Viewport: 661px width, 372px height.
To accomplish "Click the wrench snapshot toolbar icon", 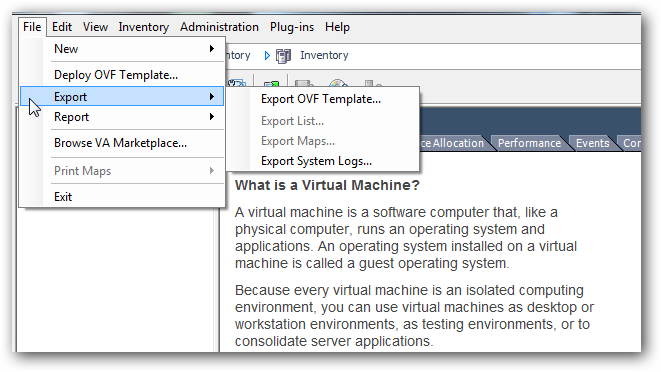I will [236, 83].
